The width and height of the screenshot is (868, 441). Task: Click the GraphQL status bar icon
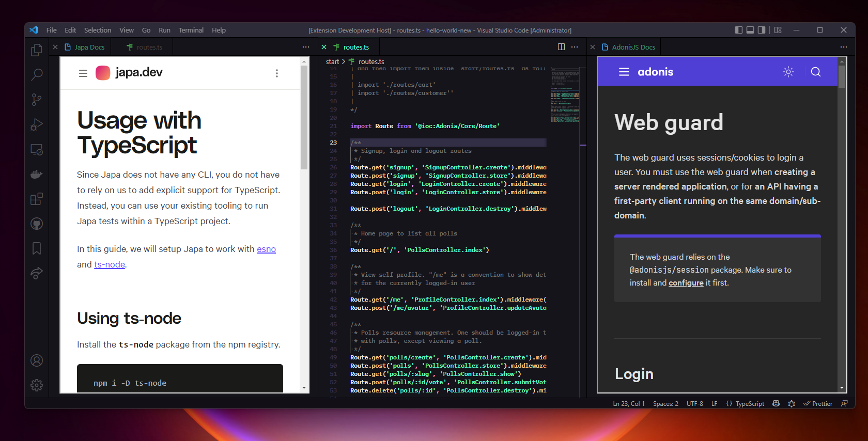click(x=792, y=404)
